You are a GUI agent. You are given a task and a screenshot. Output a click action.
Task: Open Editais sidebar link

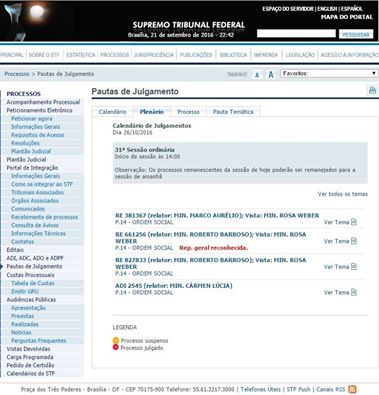coord(15,250)
